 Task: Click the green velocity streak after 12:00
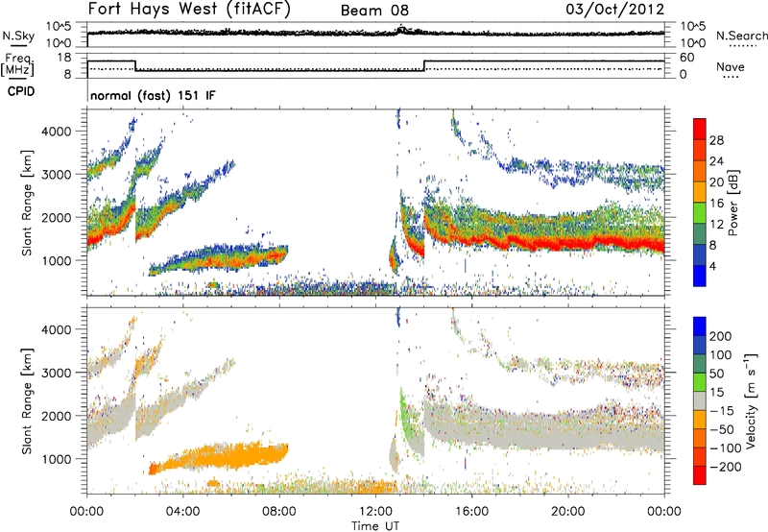[407, 417]
